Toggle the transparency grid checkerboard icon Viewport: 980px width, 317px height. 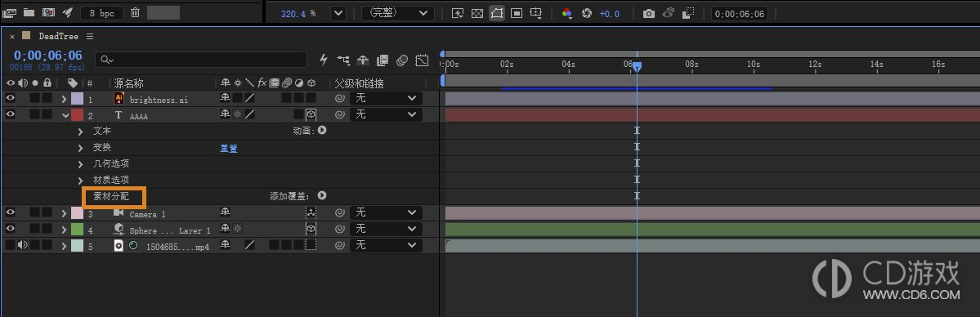pos(477,13)
